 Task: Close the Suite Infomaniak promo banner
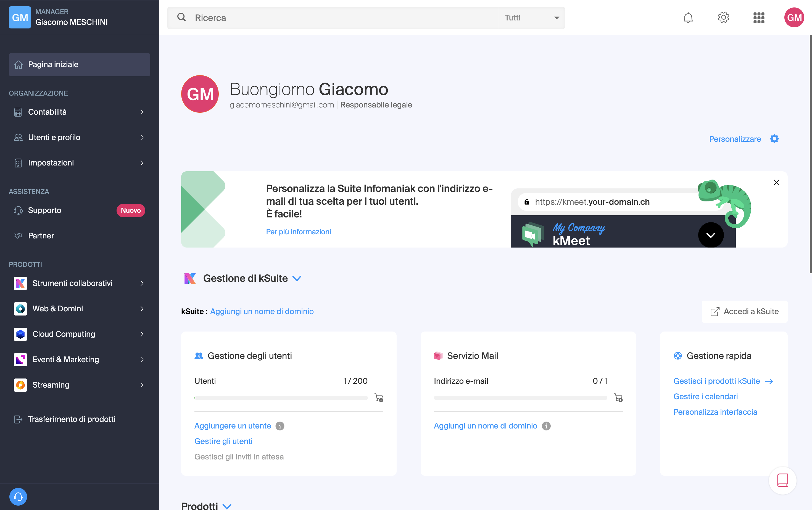[776, 183]
